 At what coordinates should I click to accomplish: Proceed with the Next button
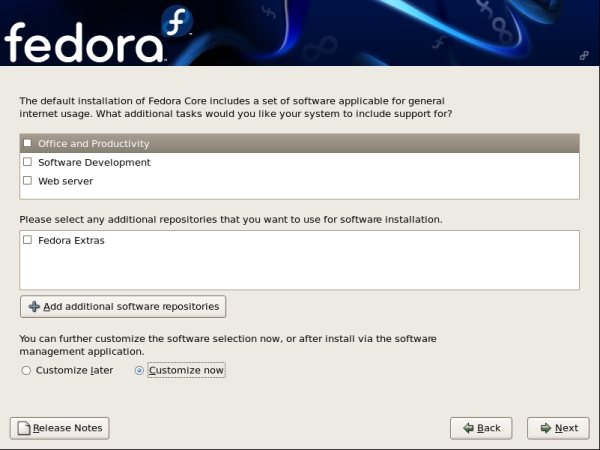coord(558,428)
